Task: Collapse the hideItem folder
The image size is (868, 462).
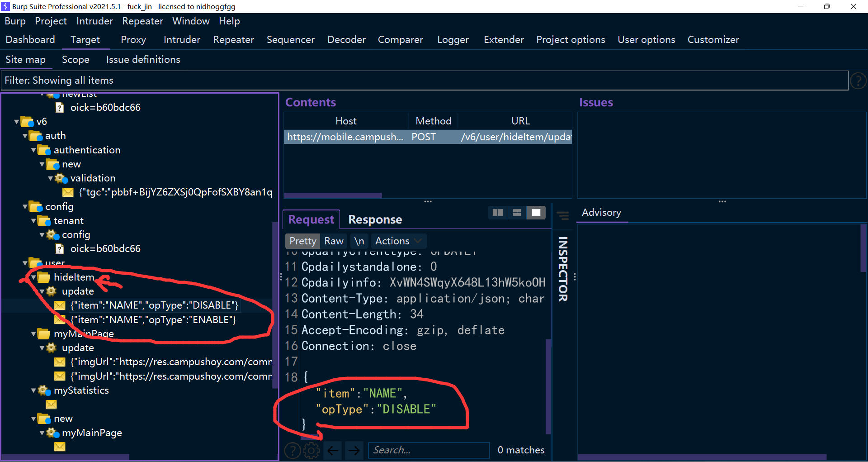Action: [x=33, y=277]
